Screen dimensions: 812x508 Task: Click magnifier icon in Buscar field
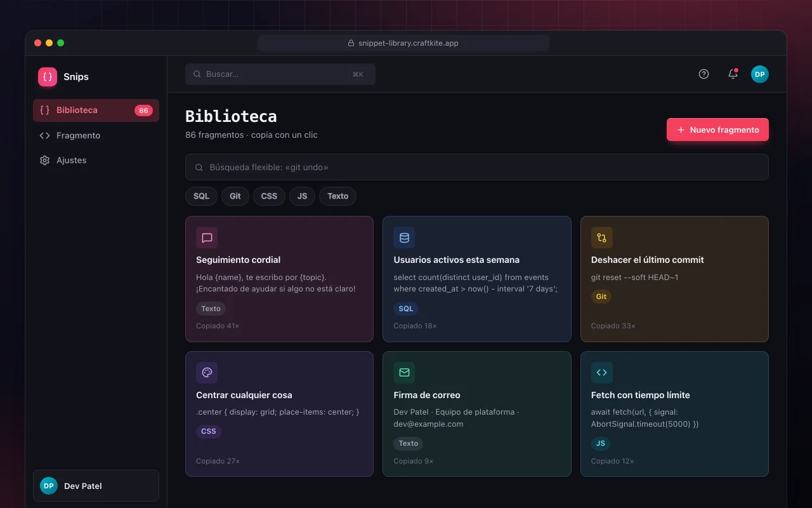(x=197, y=74)
